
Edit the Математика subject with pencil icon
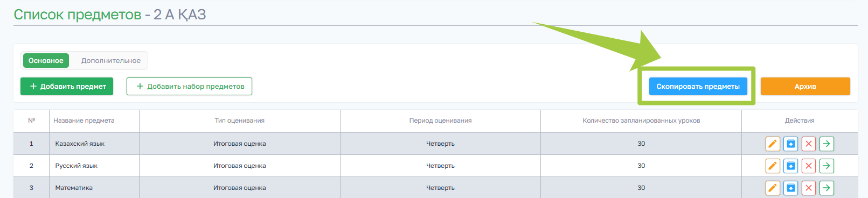pyautogui.click(x=773, y=188)
